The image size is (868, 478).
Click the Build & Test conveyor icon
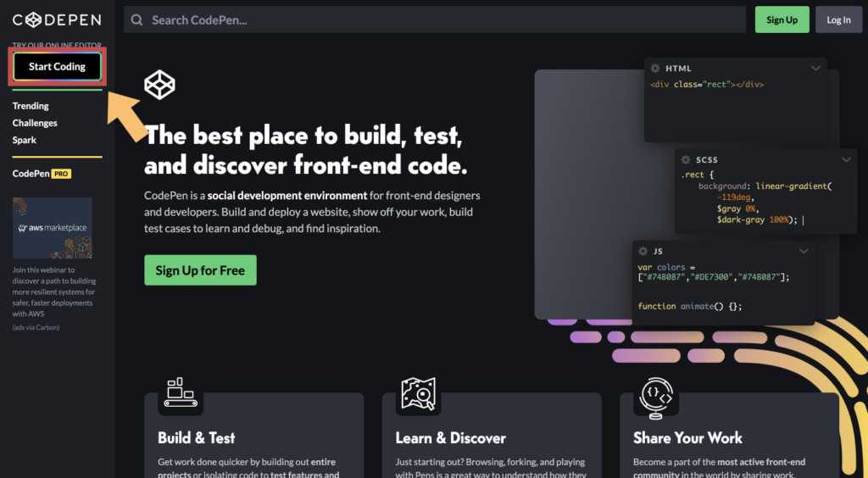click(181, 392)
